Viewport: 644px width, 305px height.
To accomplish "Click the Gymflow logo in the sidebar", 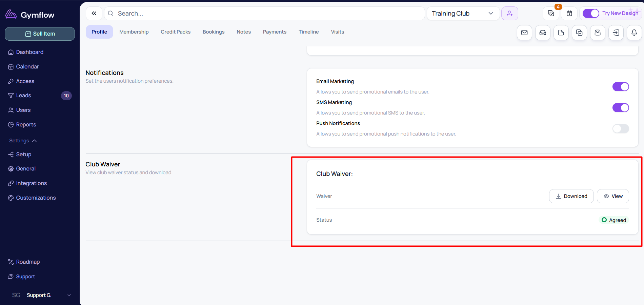I will point(29,15).
